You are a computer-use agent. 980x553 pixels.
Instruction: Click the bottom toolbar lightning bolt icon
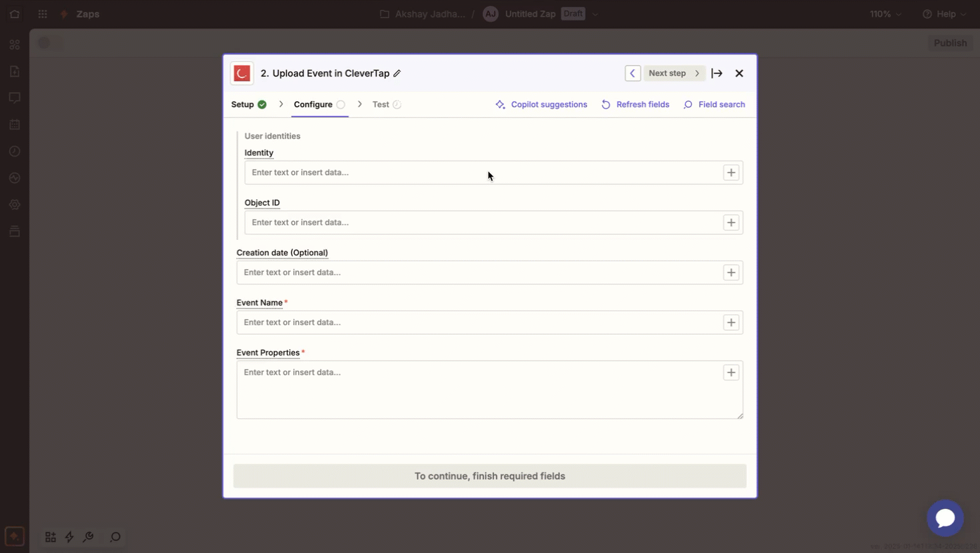click(x=69, y=537)
